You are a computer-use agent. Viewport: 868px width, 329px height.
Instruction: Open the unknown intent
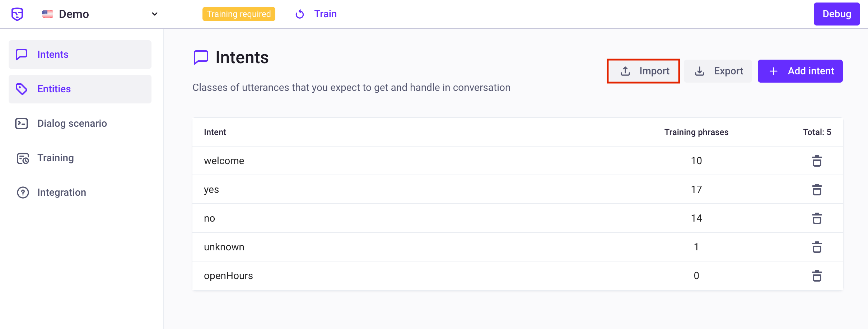pyautogui.click(x=518, y=247)
